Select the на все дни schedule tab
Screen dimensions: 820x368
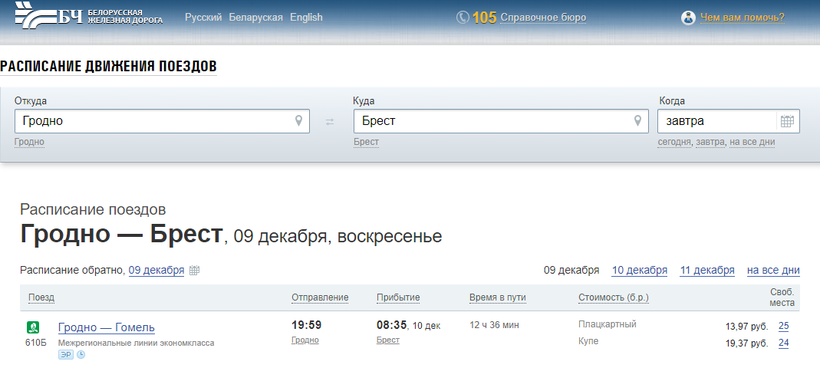pyautogui.click(x=773, y=270)
